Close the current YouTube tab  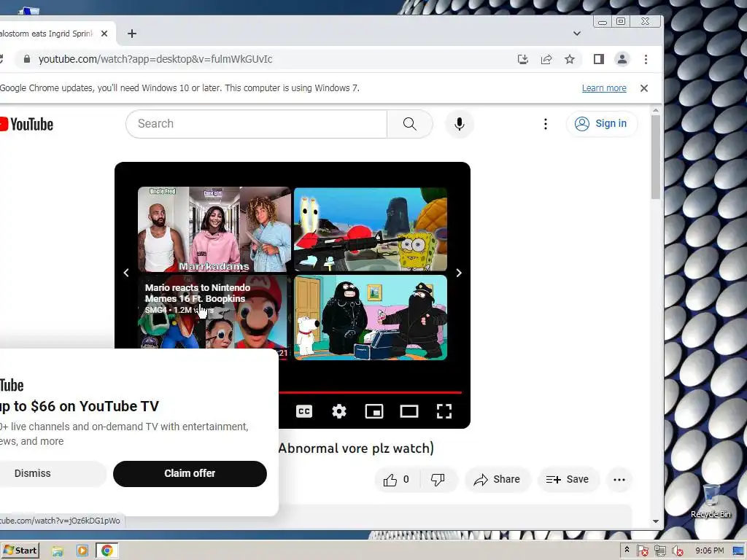(x=104, y=34)
